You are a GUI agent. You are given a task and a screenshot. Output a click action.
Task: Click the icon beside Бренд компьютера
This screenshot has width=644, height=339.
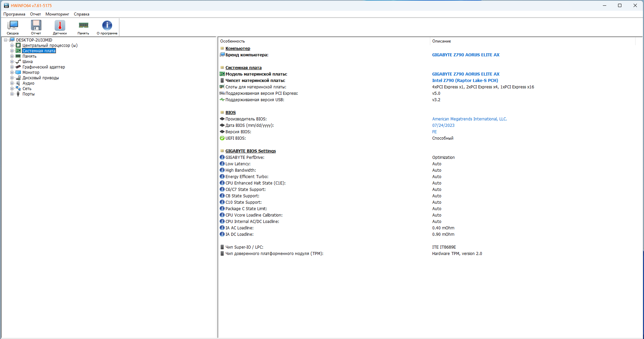[x=222, y=55]
